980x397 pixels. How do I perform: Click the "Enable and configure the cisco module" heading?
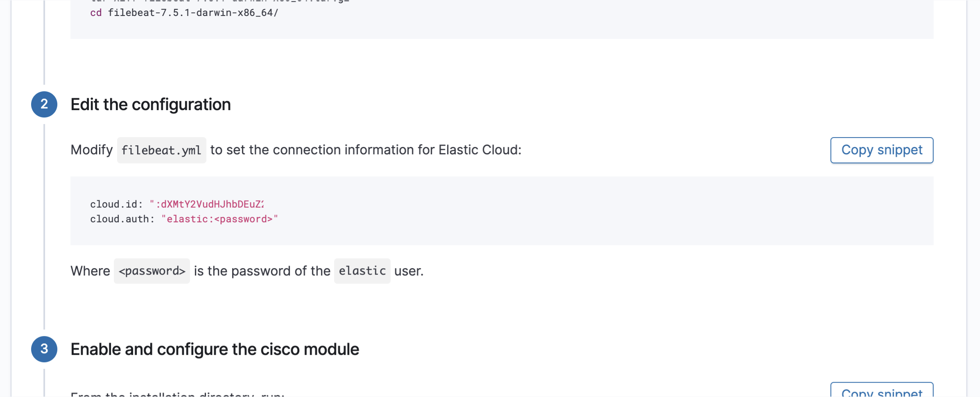pos(215,350)
